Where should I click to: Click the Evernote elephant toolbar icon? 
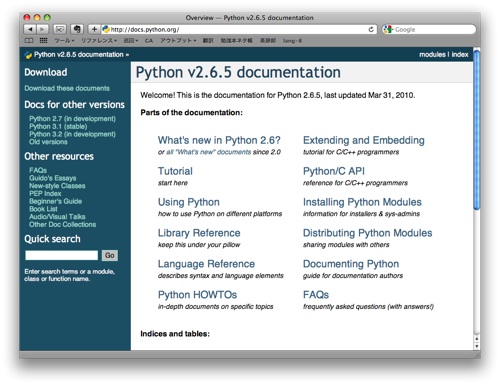point(77,29)
